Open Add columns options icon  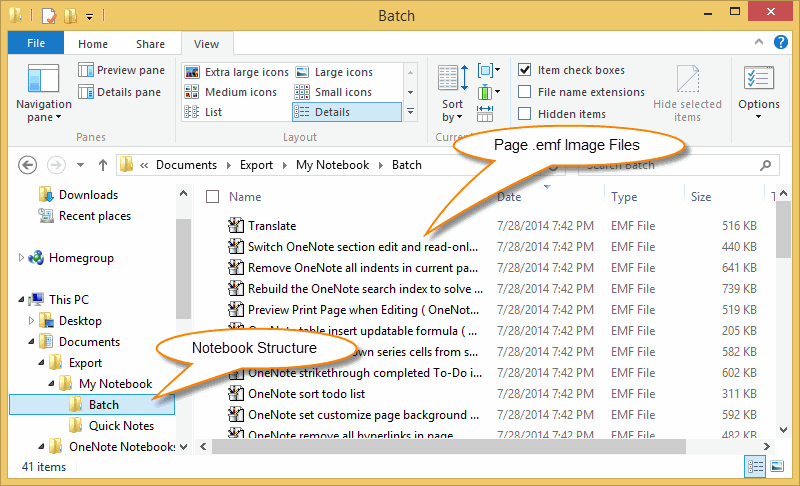coord(488,92)
